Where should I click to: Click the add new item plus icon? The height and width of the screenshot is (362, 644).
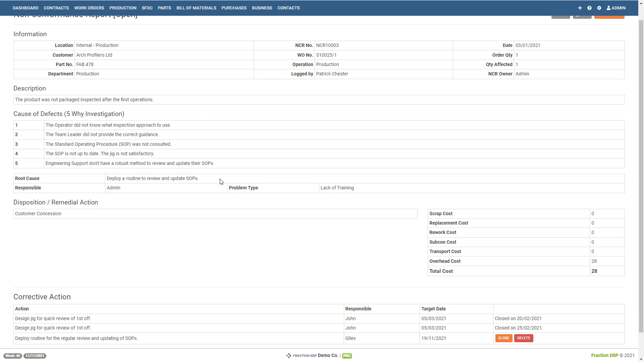(580, 8)
